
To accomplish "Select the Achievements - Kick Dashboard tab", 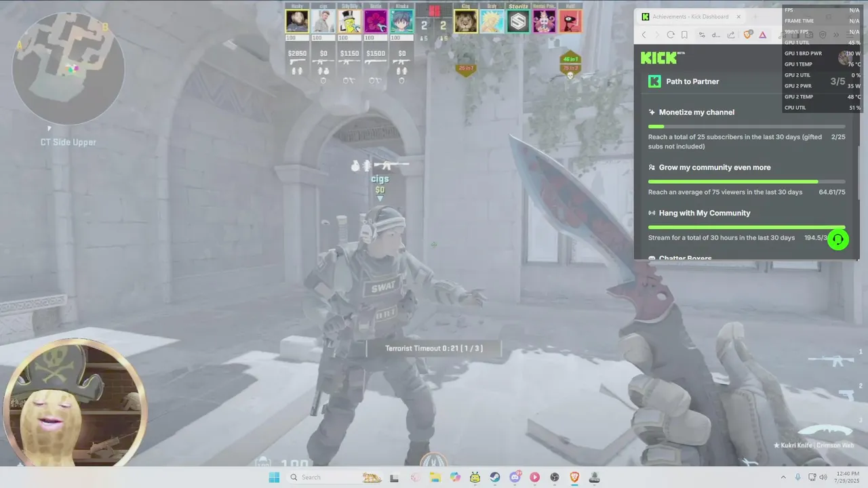I will [x=691, y=17].
